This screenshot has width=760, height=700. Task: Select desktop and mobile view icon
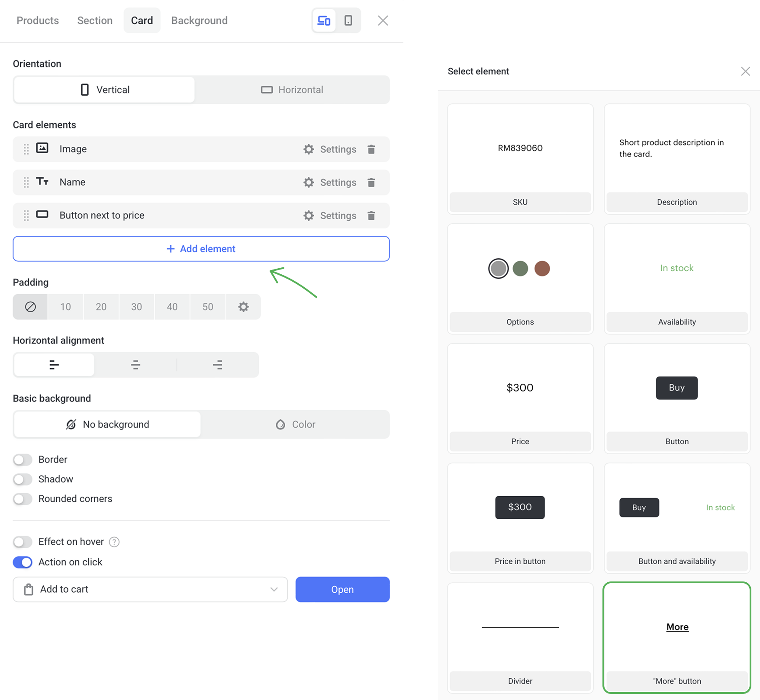(x=324, y=20)
